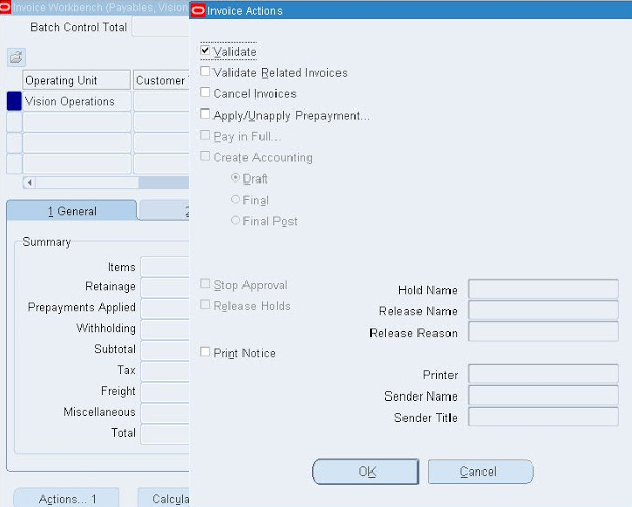Select the Final Post radio button
The image size is (632, 507).
235,220
